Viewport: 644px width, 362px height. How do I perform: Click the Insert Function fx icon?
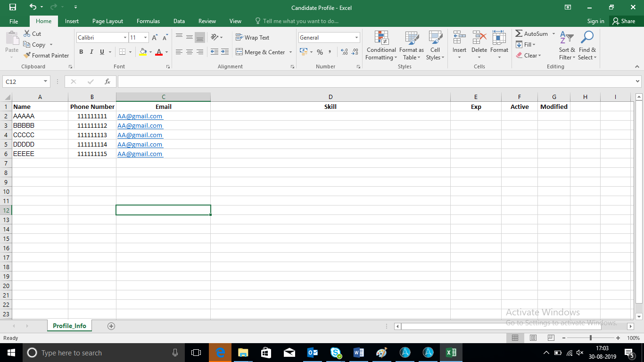pyautogui.click(x=107, y=82)
